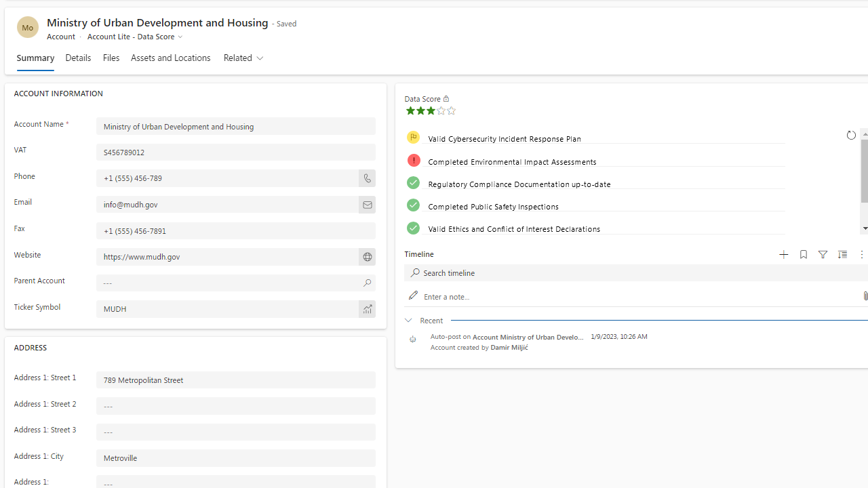This screenshot has height=488, width=868.
Task: Open Damir Miljić user link in timeline
Action: [509, 347]
